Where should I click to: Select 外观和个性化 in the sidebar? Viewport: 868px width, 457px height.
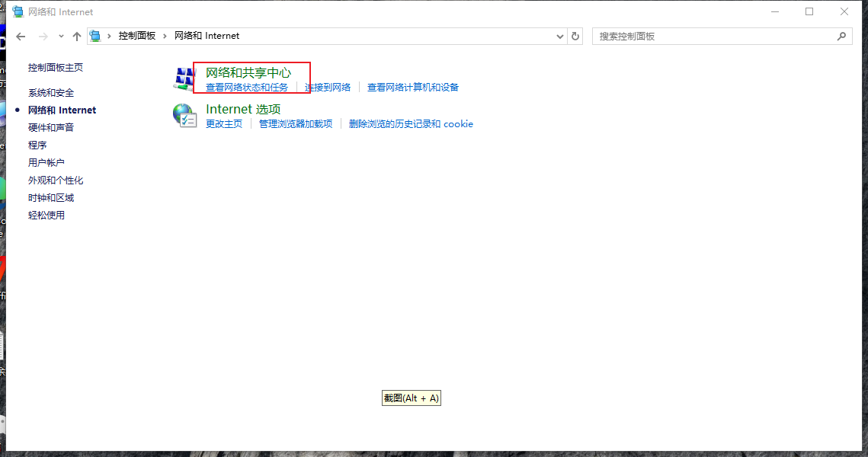click(56, 181)
